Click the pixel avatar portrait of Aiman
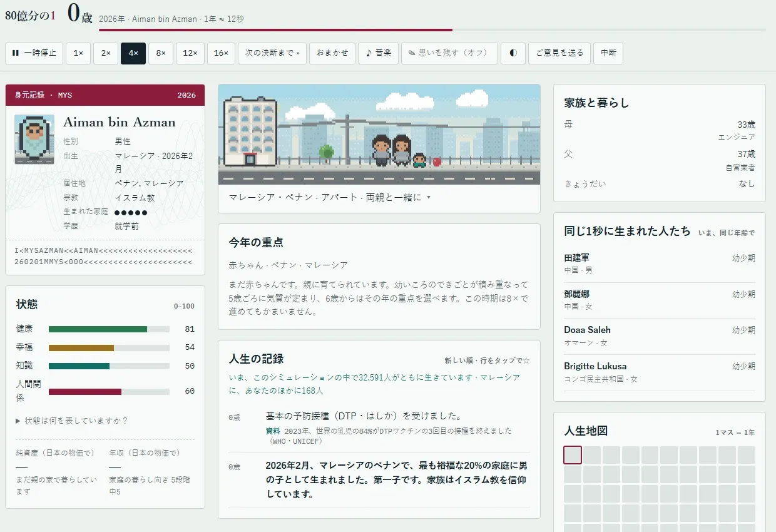 pyautogui.click(x=34, y=139)
